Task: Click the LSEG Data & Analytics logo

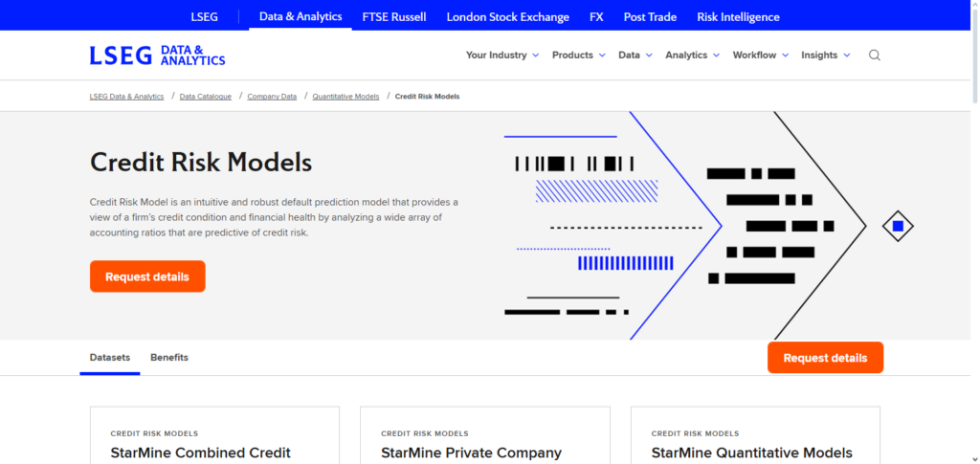Action: (x=158, y=55)
